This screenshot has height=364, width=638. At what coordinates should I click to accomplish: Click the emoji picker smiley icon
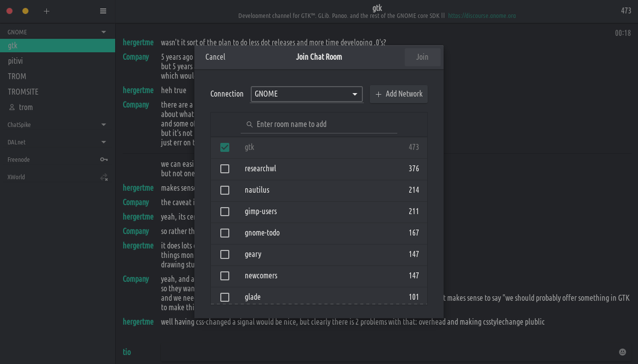coord(622,352)
